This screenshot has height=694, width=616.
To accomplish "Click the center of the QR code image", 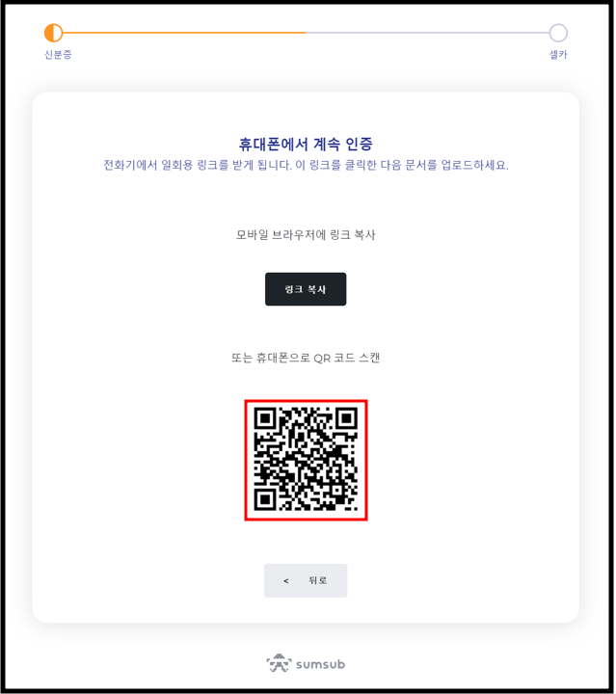I will click(307, 460).
